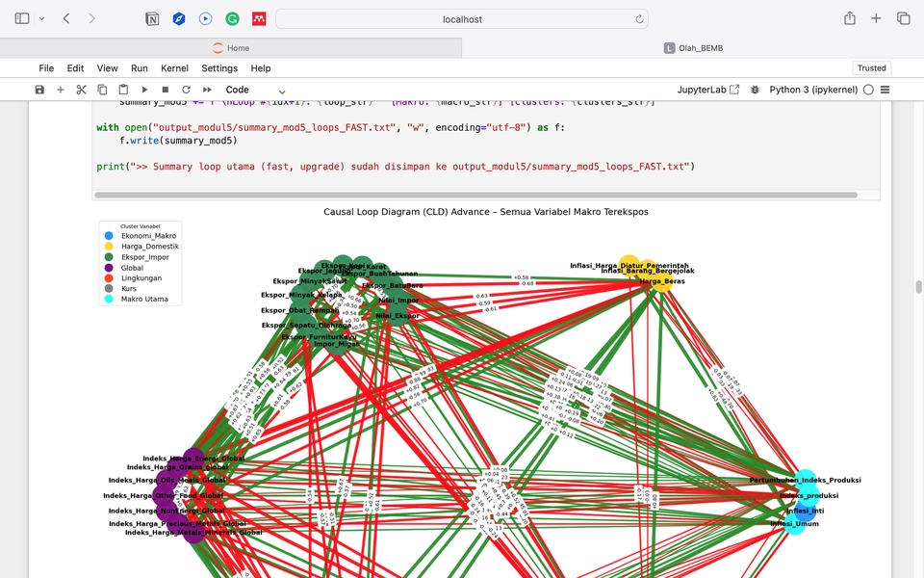
Task: Cut the selected cell with the scissors icon
Action: coord(81,90)
